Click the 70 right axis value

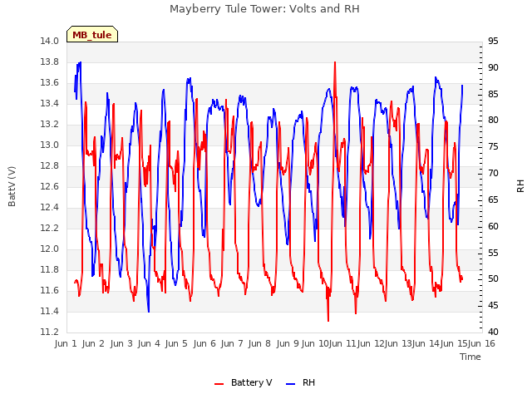click(x=493, y=174)
